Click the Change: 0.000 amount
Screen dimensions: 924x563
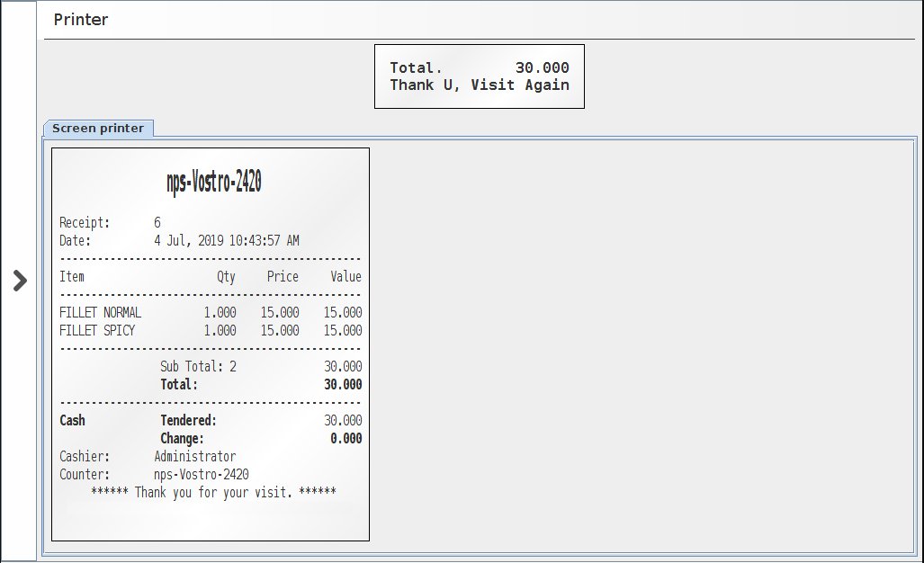[345, 439]
